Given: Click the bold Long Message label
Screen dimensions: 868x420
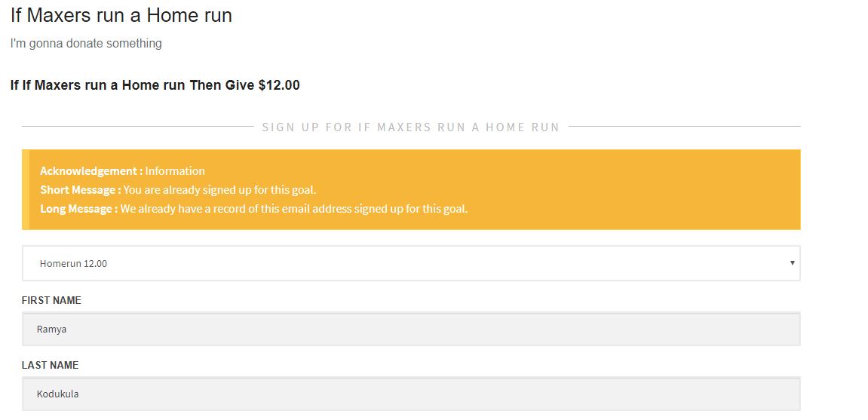Looking at the screenshot, I should [79, 209].
